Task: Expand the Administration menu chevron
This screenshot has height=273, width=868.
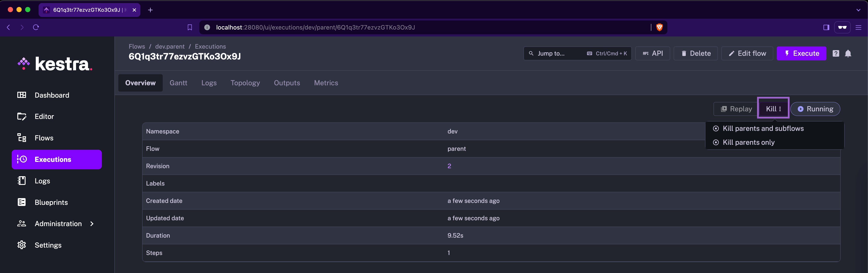Action: pos(92,224)
